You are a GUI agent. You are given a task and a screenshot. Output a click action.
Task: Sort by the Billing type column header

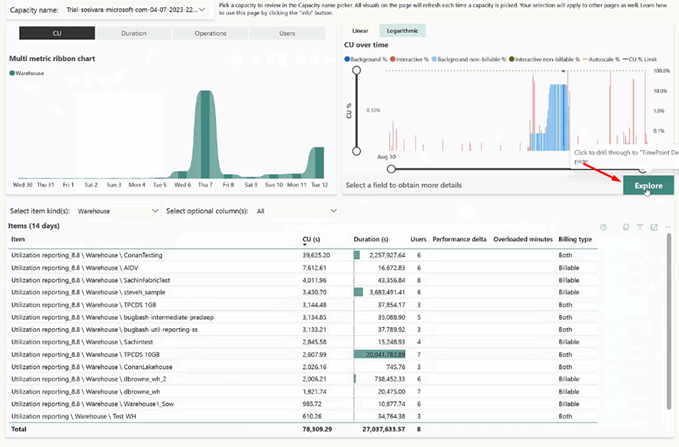click(x=575, y=239)
